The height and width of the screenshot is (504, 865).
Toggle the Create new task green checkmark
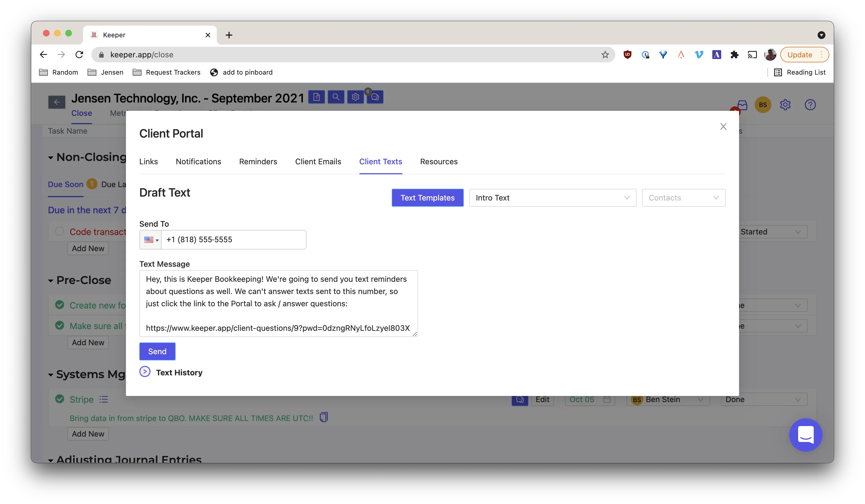click(x=60, y=305)
